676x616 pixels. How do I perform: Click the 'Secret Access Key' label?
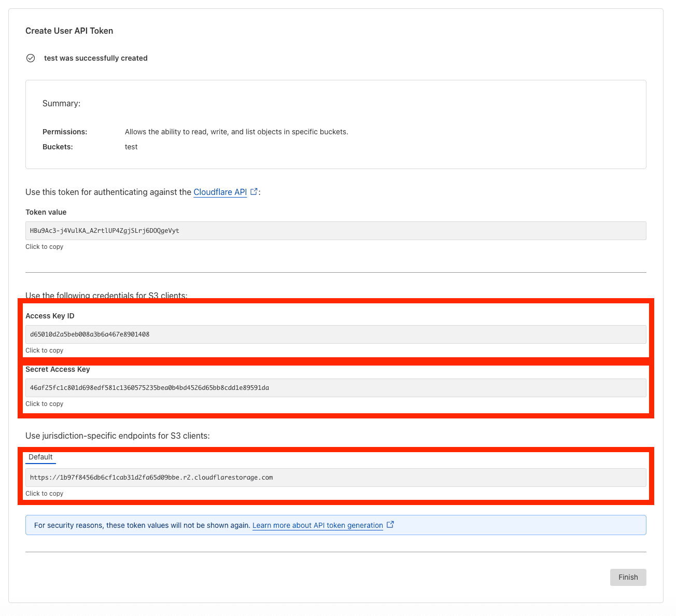[x=58, y=369]
